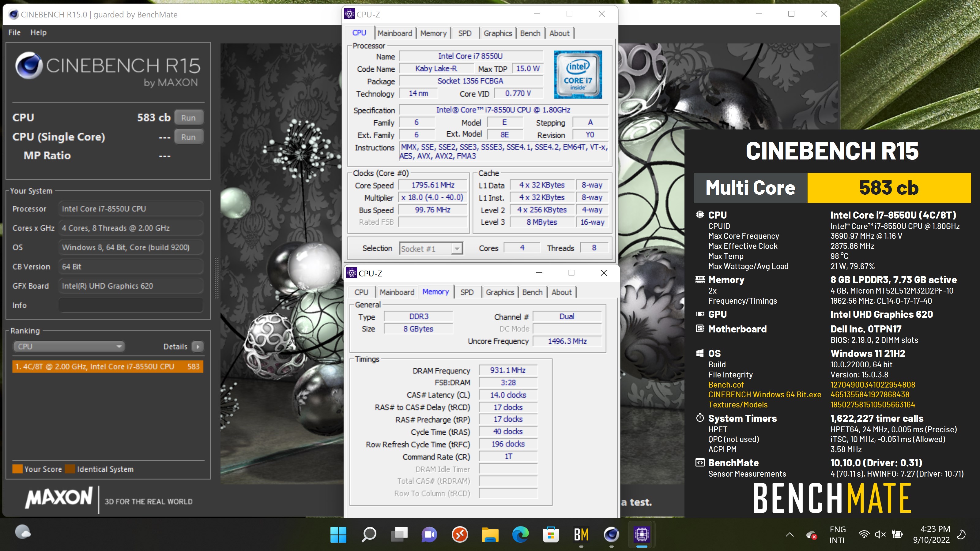Switch to Memory tab in upper CPU-Z

point(433,33)
